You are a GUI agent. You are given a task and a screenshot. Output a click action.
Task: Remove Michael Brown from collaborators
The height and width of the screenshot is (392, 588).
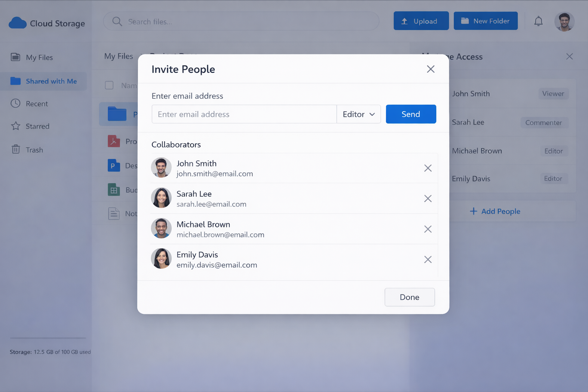pos(428,229)
